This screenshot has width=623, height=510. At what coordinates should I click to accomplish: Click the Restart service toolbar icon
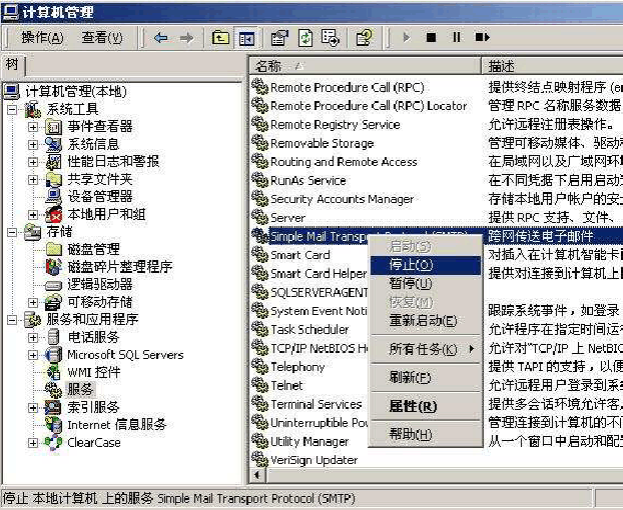(x=482, y=38)
